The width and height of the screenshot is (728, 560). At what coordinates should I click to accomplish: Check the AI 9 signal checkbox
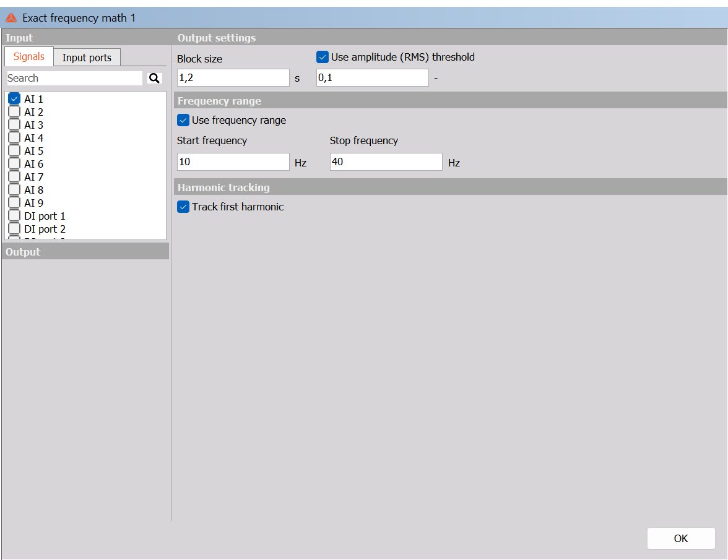coord(14,203)
